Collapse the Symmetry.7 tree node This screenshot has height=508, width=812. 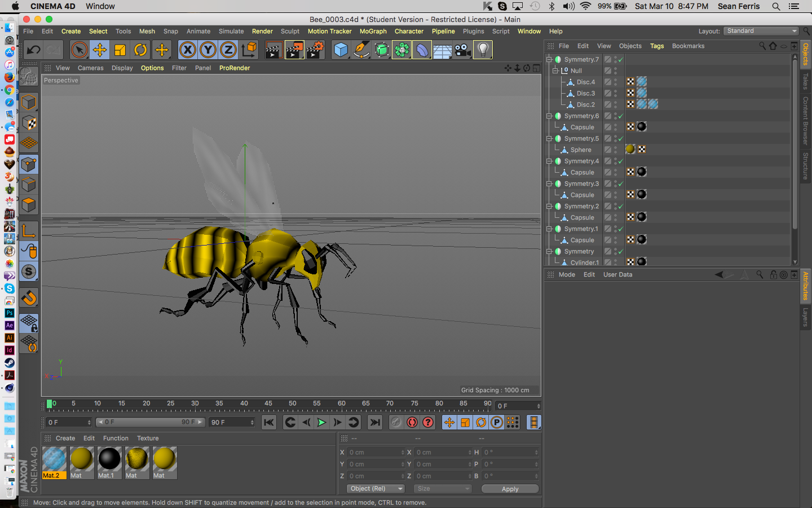(549, 59)
